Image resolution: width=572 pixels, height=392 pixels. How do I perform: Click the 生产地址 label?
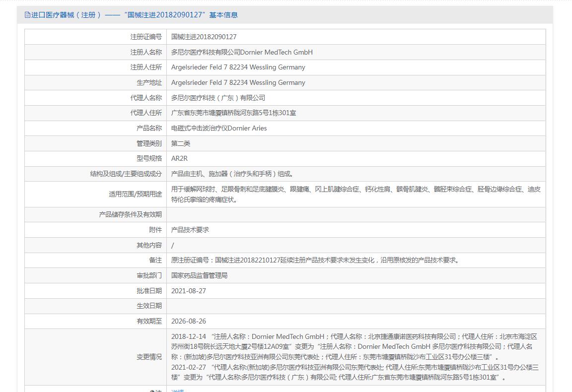[x=149, y=82]
